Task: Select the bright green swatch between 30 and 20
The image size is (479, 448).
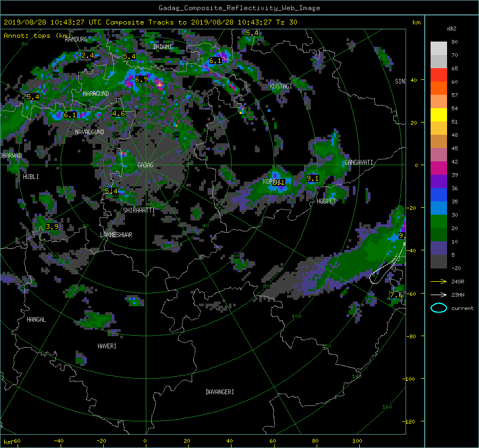Action: tap(439, 222)
